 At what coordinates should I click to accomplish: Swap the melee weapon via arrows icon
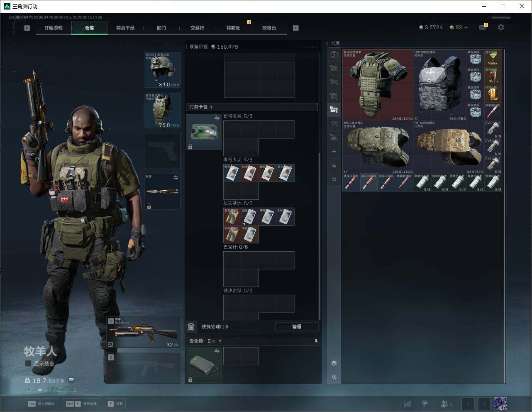pos(176,178)
